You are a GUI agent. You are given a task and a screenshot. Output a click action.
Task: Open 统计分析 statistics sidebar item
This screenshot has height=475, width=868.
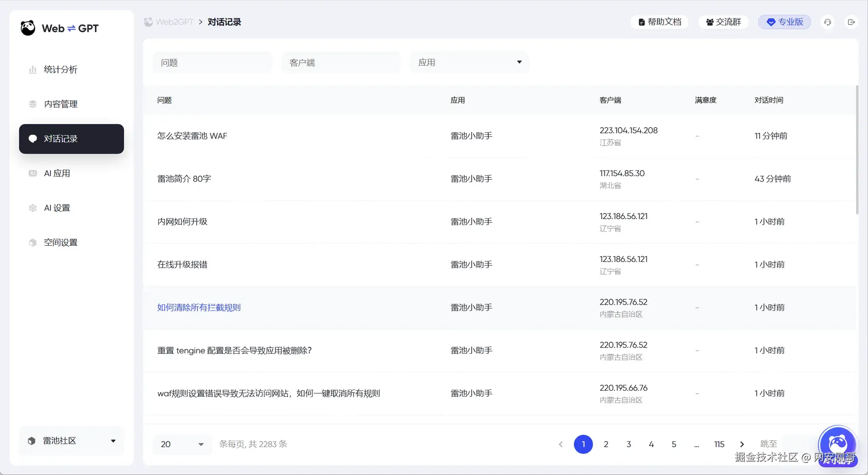click(x=60, y=69)
